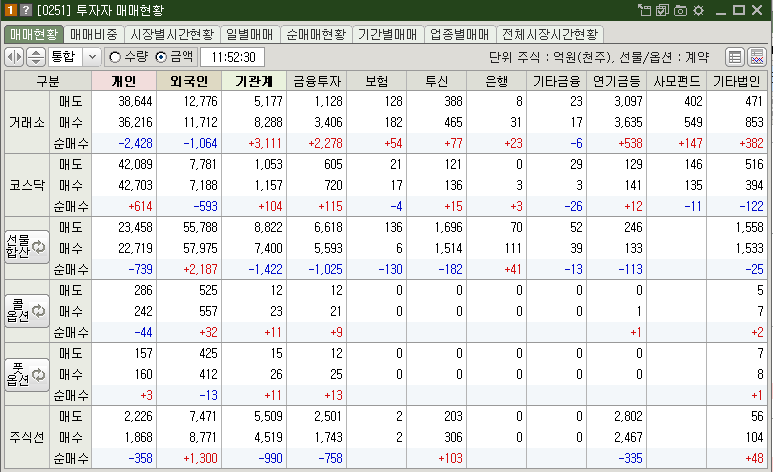773x472 pixels.
Task: Click the 선물합산 row button
Action: point(27,247)
